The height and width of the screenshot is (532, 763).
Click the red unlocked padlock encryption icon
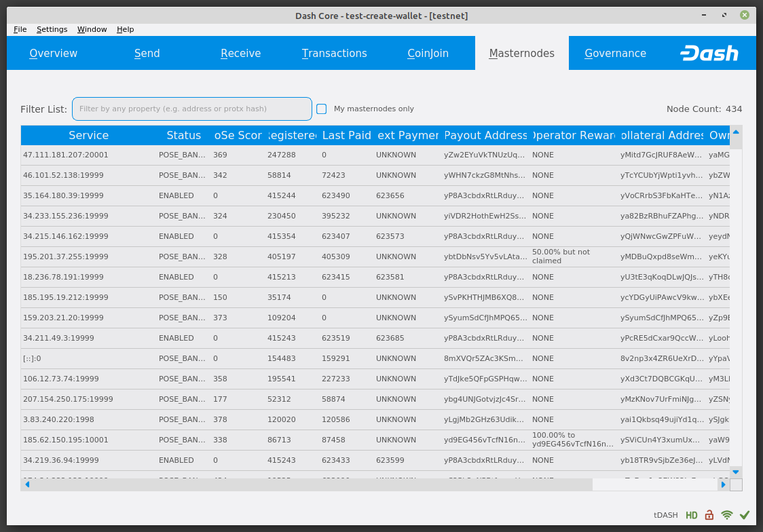coord(709,515)
